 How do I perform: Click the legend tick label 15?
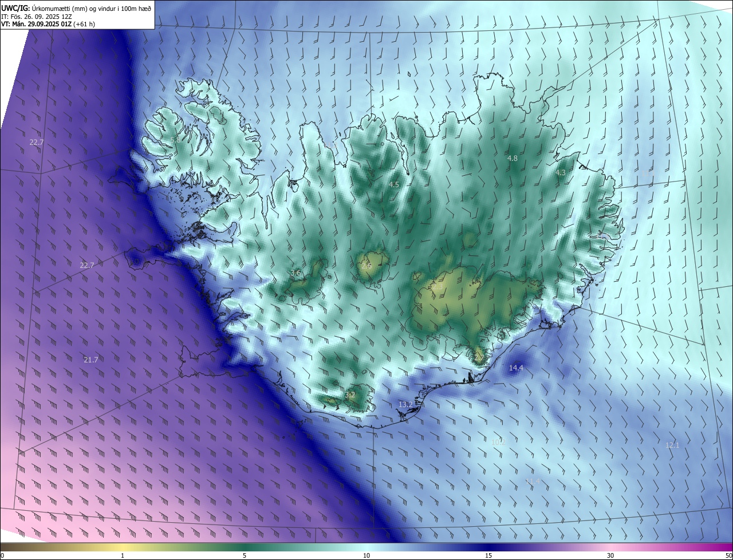(x=488, y=555)
